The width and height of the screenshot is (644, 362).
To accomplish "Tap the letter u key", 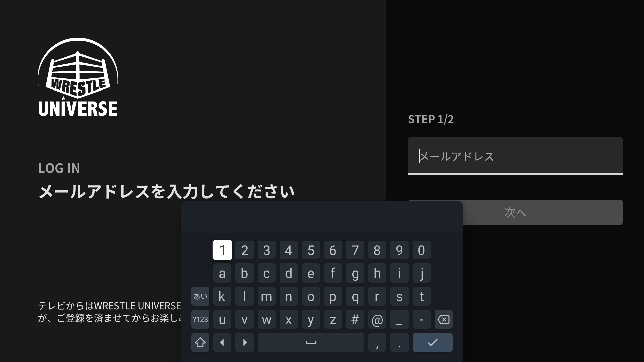I will (x=222, y=319).
